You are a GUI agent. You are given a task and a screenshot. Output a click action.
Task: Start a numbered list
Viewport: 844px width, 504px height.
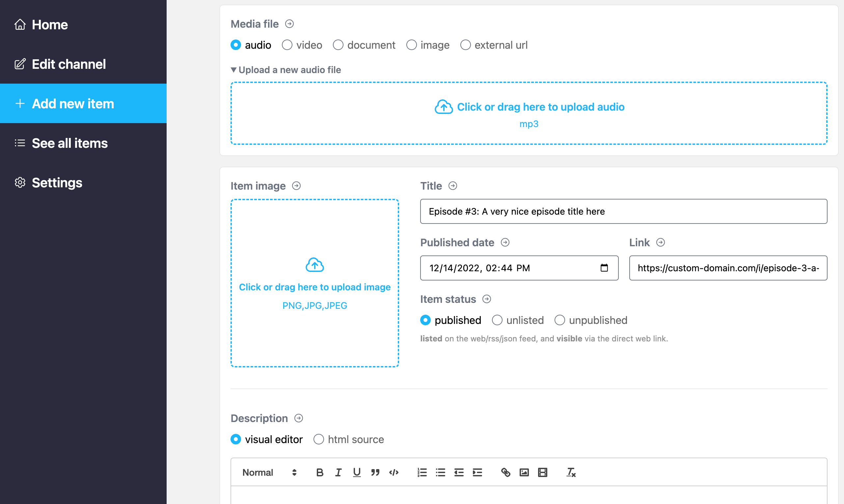(422, 472)
